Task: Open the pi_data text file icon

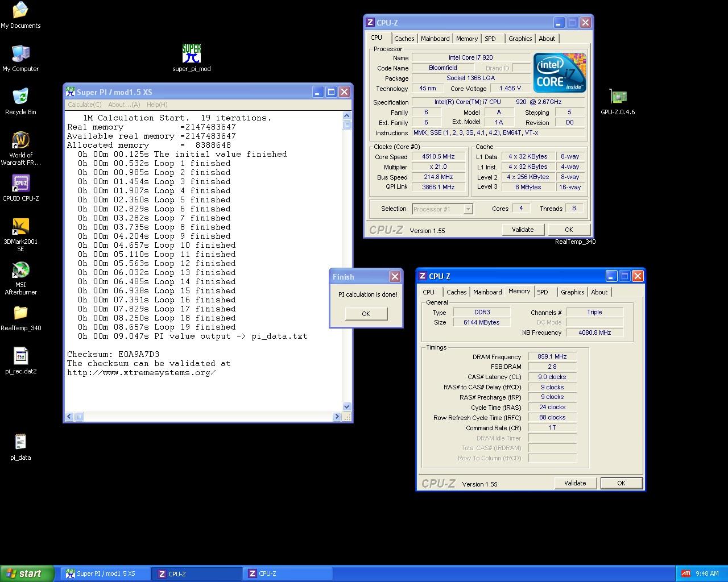Action: tap(20, 447)
